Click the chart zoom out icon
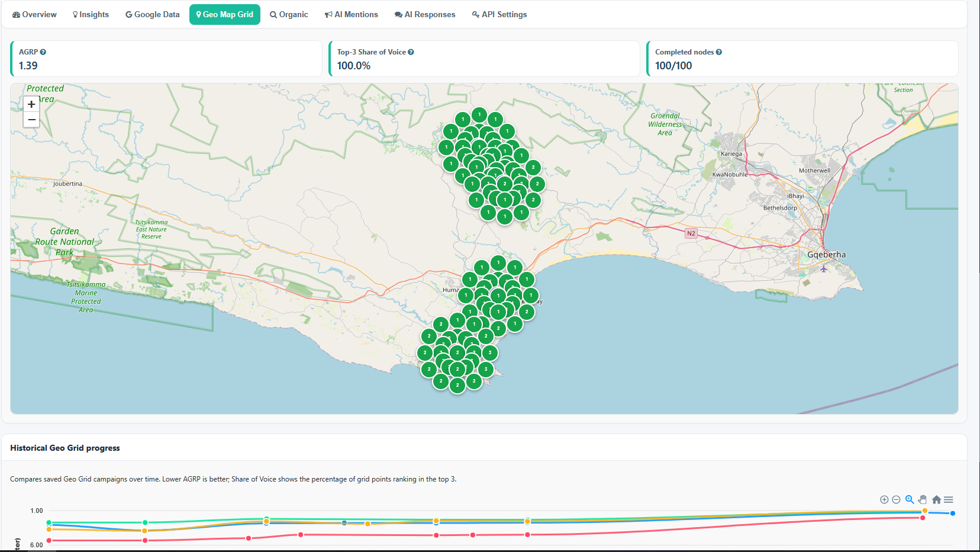The width and height of the screenshot is (980, 552). pos(896,500)
